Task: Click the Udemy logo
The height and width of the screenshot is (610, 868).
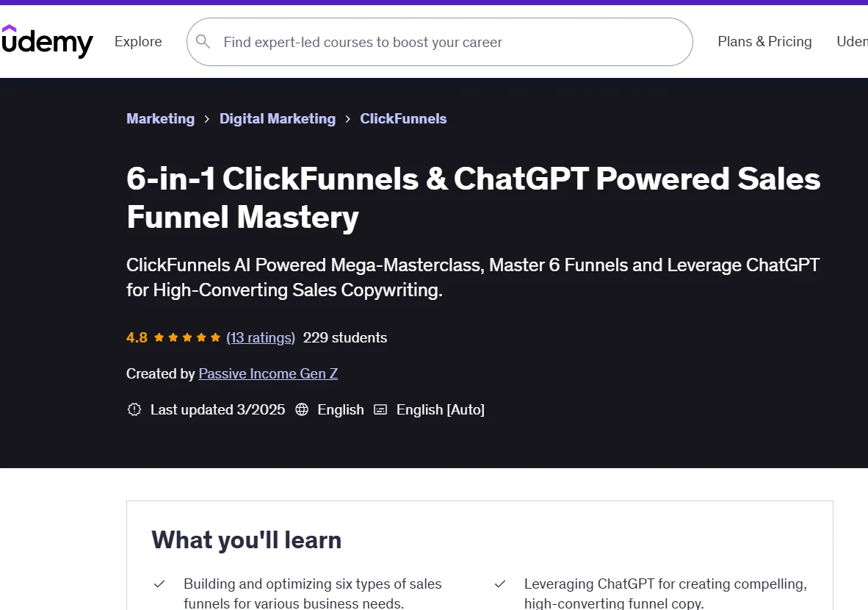Action: (x=46, y=42)
